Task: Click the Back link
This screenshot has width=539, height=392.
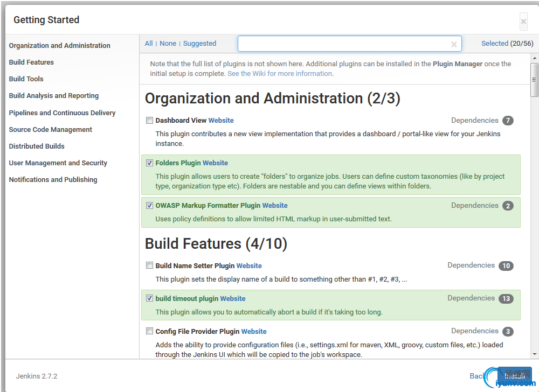Action: (478, 376)
